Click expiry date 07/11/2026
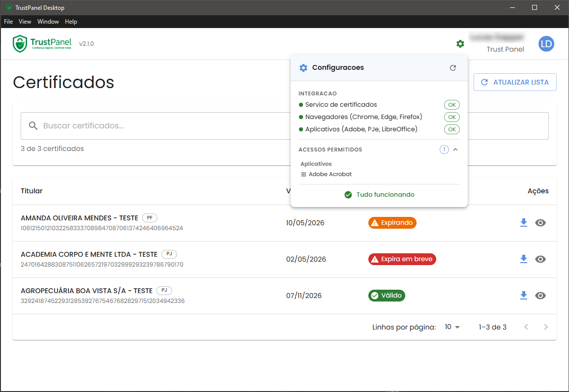 point(304,296)
